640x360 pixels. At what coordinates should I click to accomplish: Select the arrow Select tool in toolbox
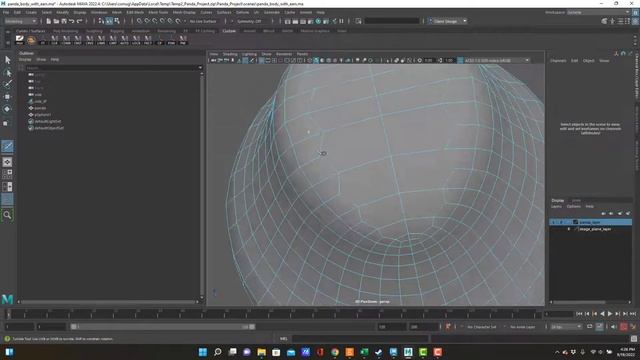coord(7,60)
